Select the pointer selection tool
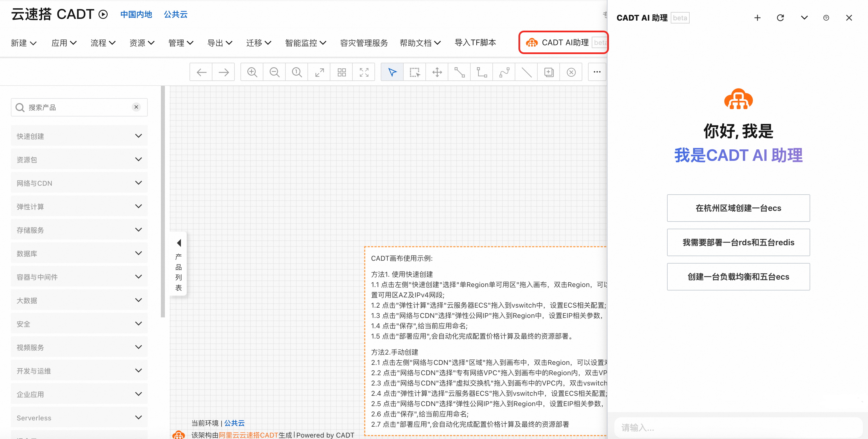The height and width of the screenshot is (439, 868). click(392, 72)
